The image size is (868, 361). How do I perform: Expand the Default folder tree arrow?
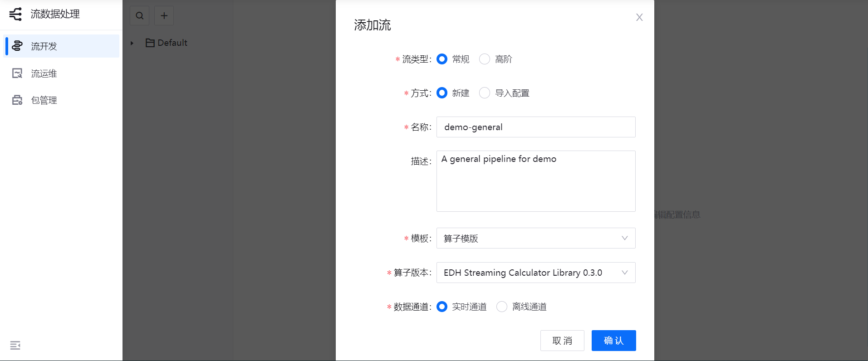(x=132, y=44)
